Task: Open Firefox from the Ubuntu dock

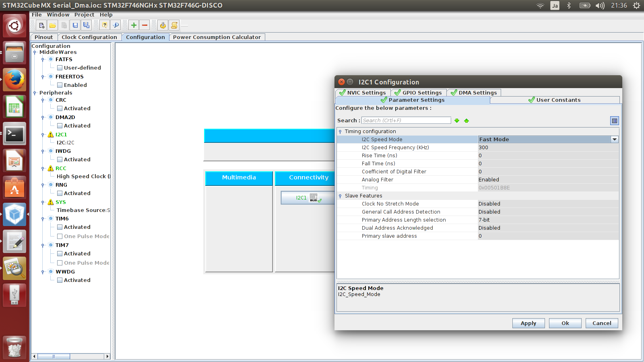Action: click(15, 80)
